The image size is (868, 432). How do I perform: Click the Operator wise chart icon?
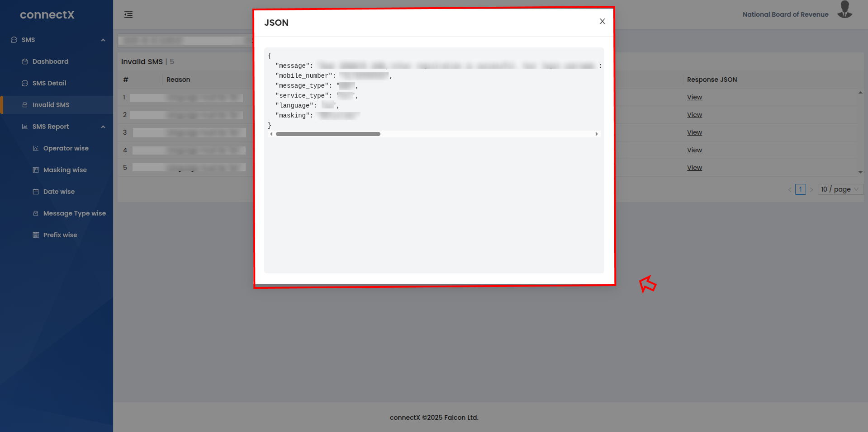36,148
